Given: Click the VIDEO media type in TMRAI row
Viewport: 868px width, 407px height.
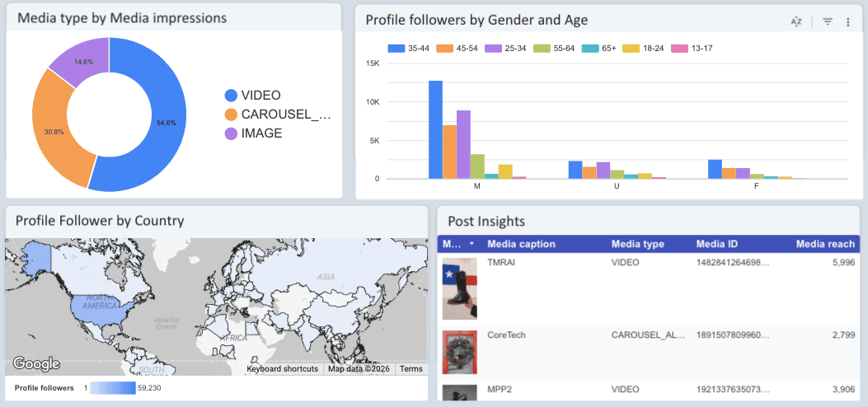Looking at the screenshot, I should click(x=625, y=262).
